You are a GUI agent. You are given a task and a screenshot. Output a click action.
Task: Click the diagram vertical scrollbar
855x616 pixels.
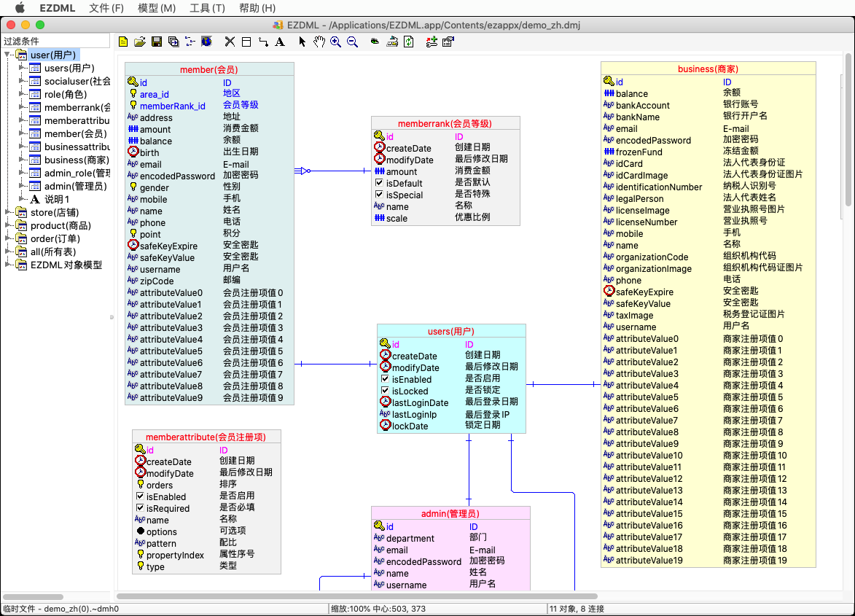(x=848, y=130)
